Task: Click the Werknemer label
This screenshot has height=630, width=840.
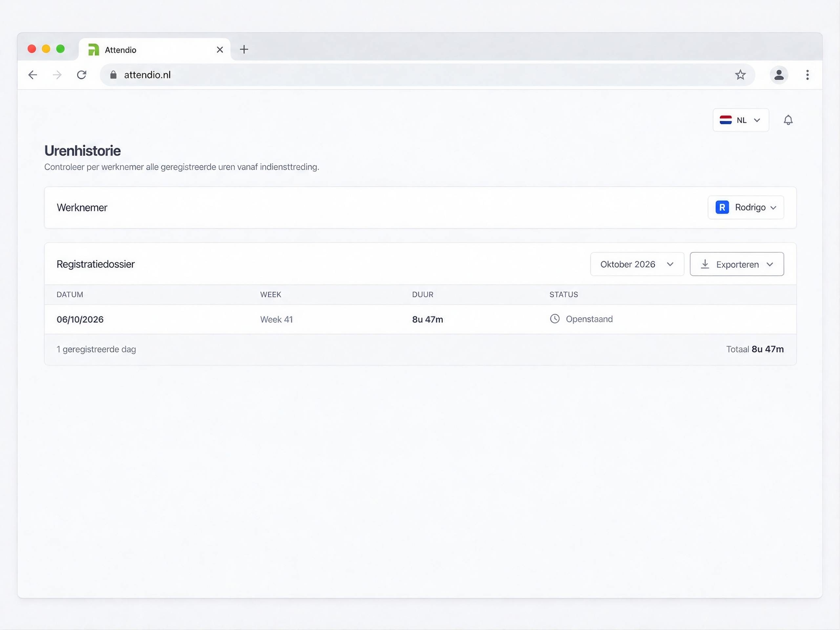Action: [x=82, y=208]
